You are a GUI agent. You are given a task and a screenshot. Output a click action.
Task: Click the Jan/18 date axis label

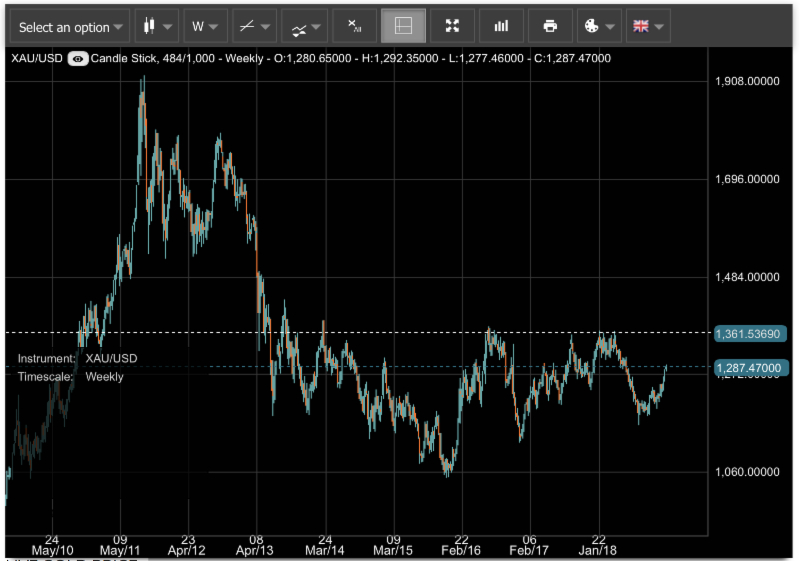[598, 550]
